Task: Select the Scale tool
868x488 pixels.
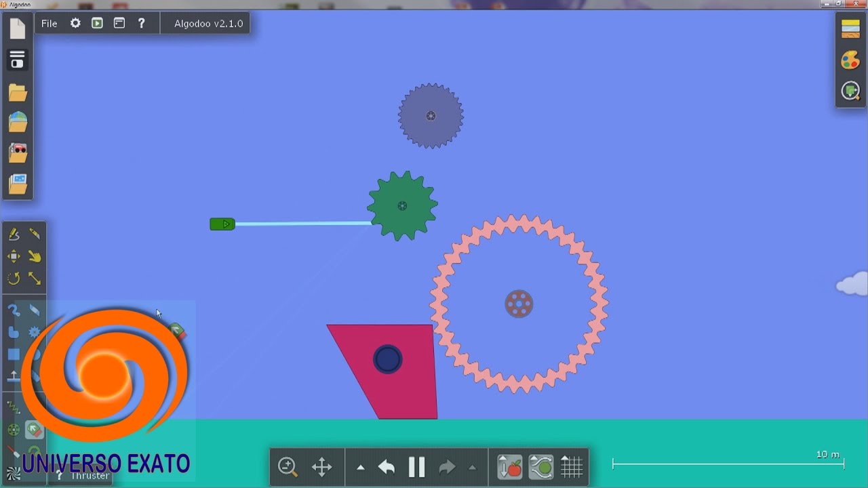Action: tap(35, 279)
